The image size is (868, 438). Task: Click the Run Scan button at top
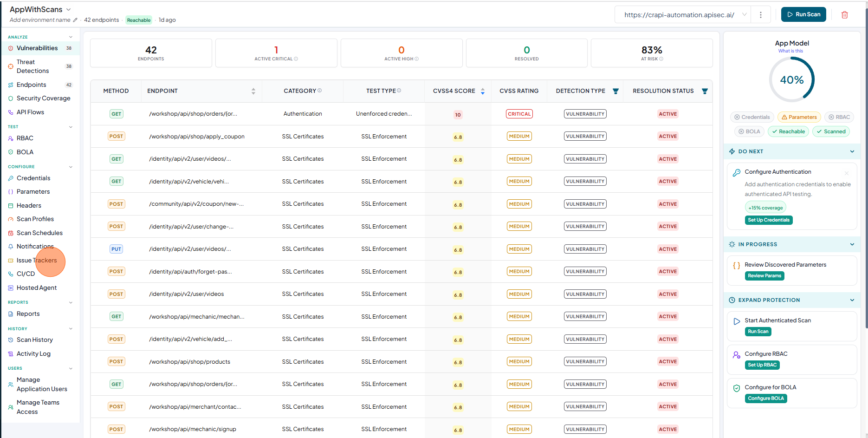coord(803,14)
